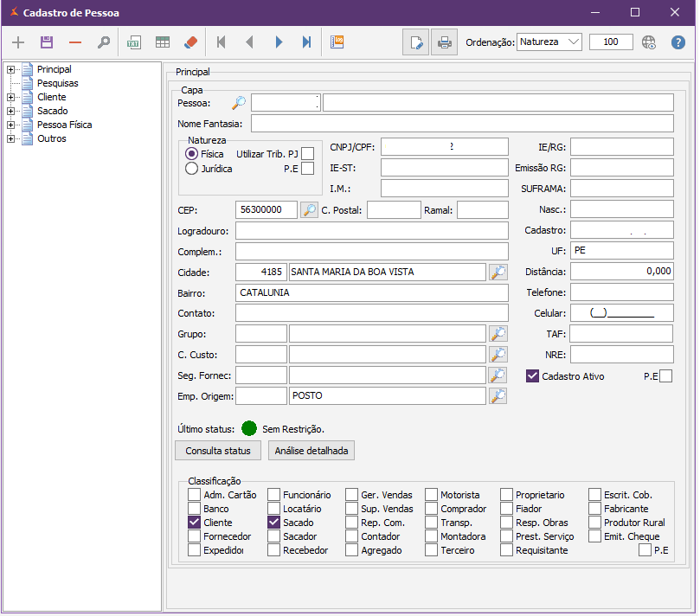Image resolution: width=700 pixels, height=616 pixels.
Task: Select Pesquisas in the left tree
Action: click(57, 83)
